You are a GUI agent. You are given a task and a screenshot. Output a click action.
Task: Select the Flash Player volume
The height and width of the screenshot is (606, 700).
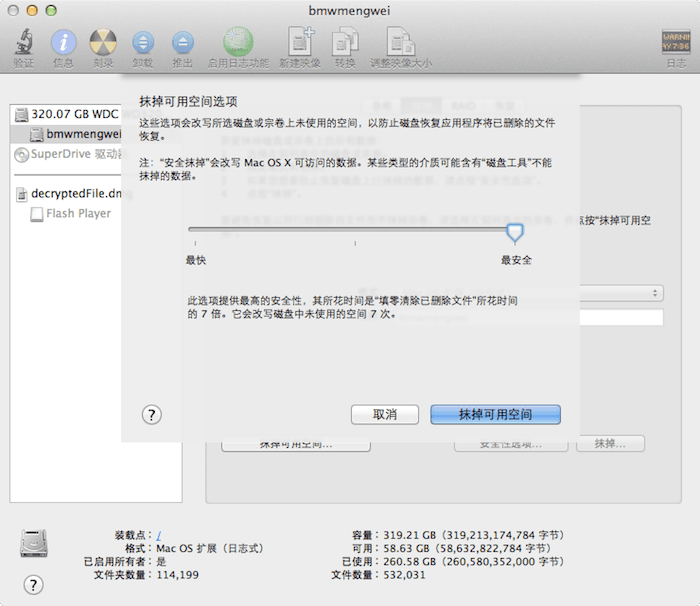coord(78,214)
